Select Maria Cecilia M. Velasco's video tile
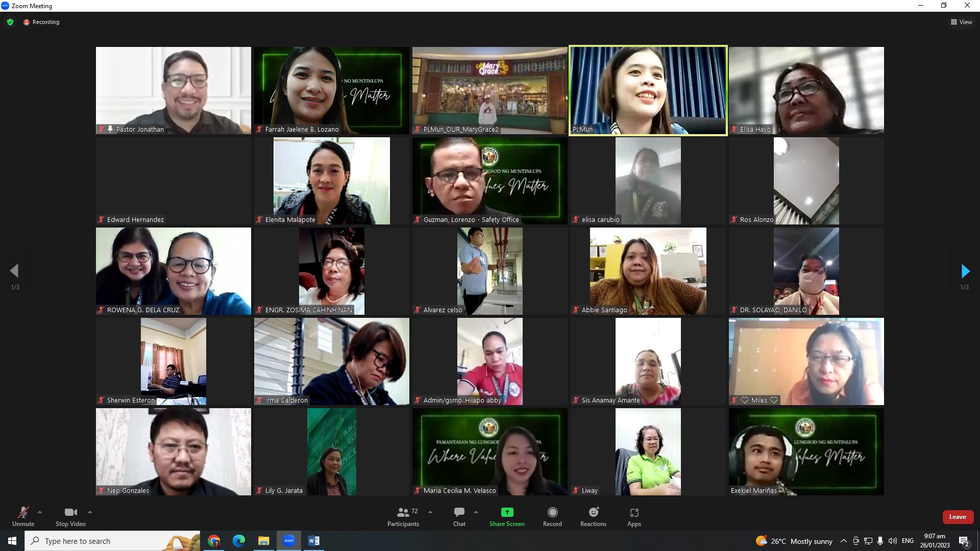This screenshot has width=980, height=551. 490,452
